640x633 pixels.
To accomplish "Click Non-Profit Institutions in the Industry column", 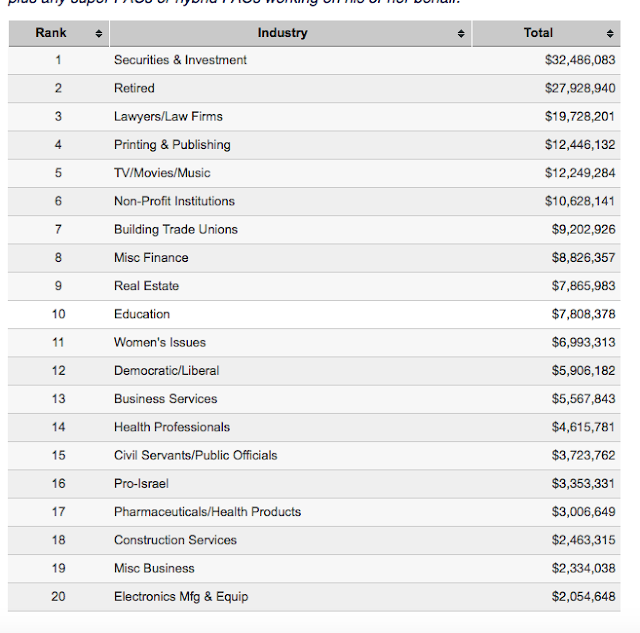I will (x=174, y=201).
